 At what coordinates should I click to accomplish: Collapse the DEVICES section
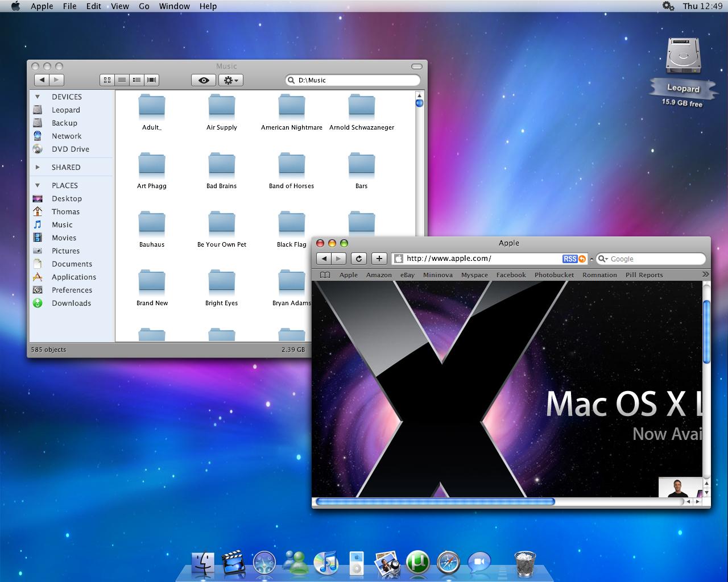point(38,97)
